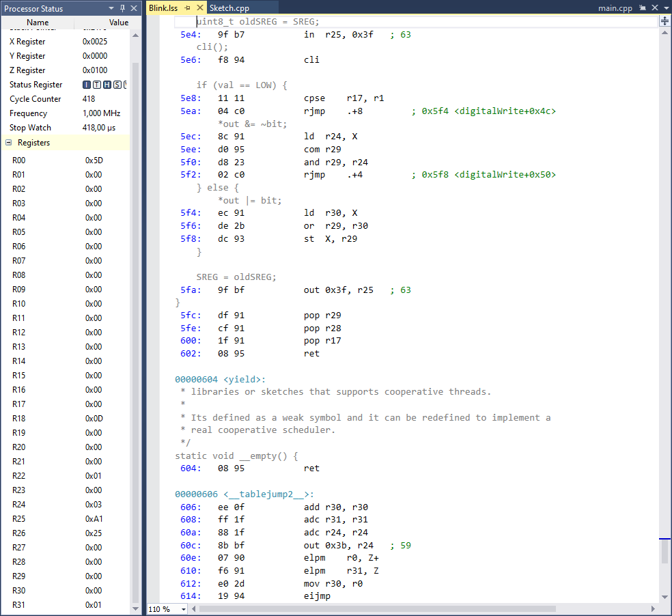
Task: Click the pin icon beside main.cpp
Action: pyautogui.click(x=642, y=8)
